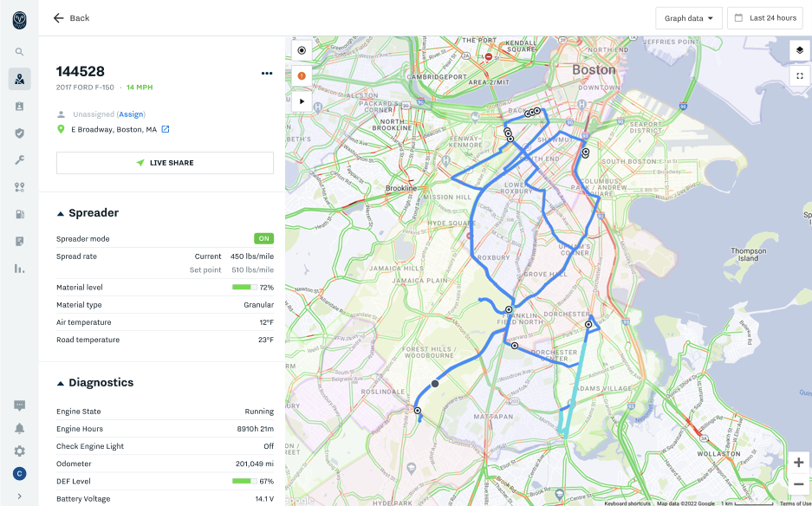
Task: View the vehicle alert indicator
Action: point(302,75)
